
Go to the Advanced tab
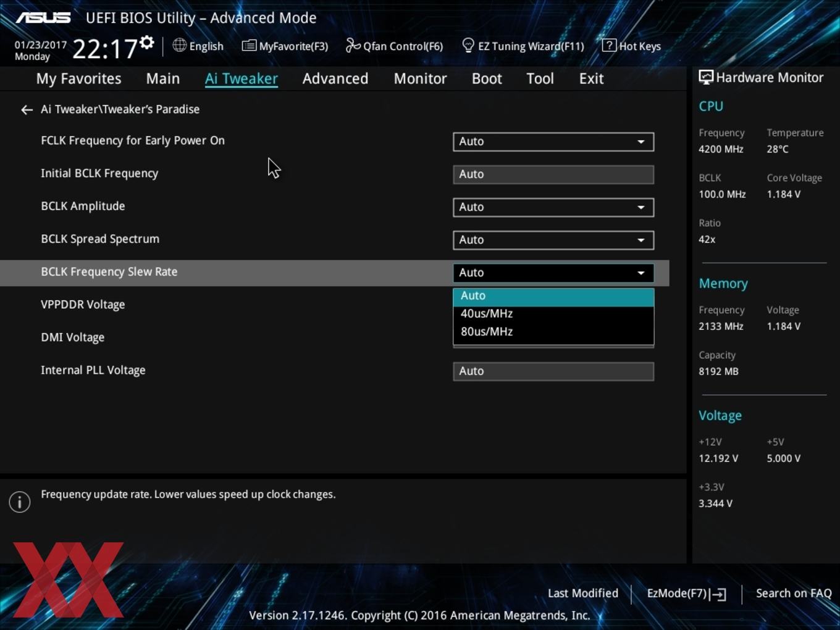335,78
